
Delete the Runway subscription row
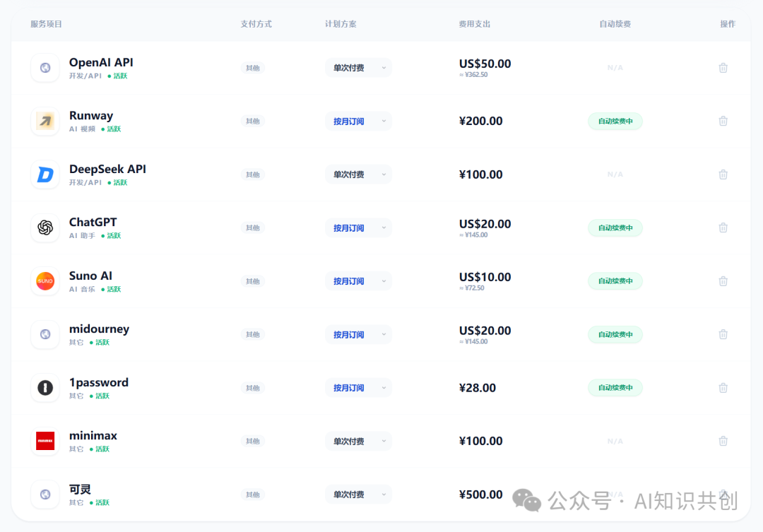point(723,121)
